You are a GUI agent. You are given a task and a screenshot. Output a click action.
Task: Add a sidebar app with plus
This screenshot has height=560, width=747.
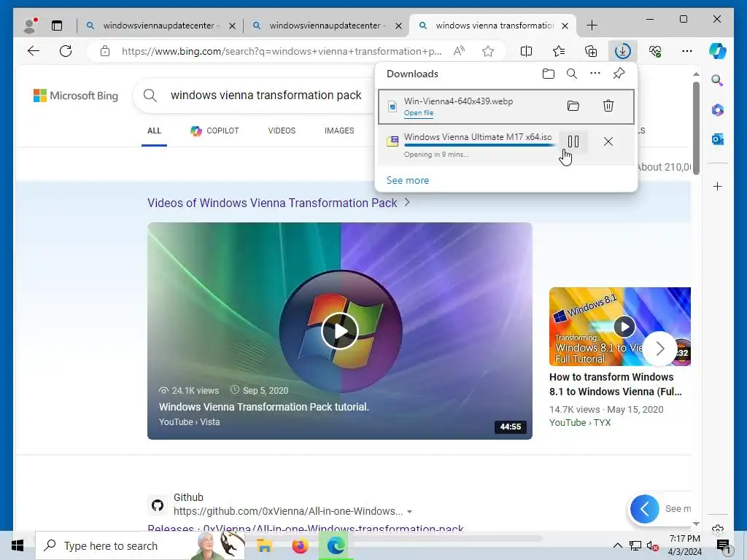(718, 186)
